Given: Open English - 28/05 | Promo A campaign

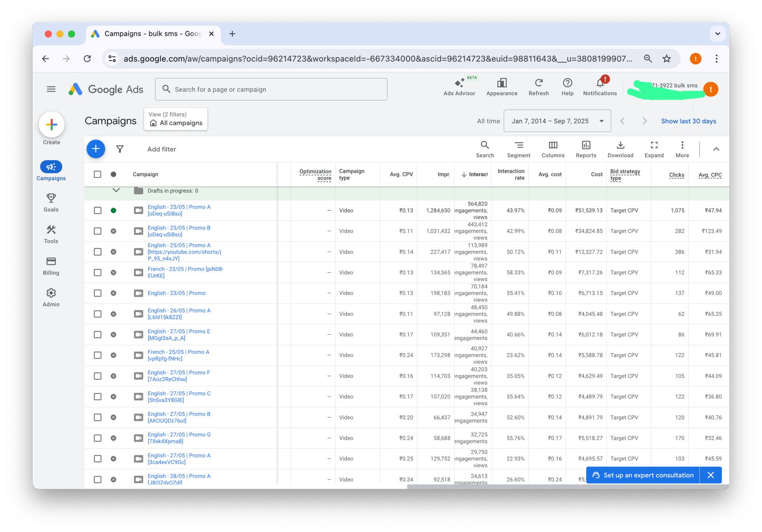Looking at the screenshot, I should (179, 479).
